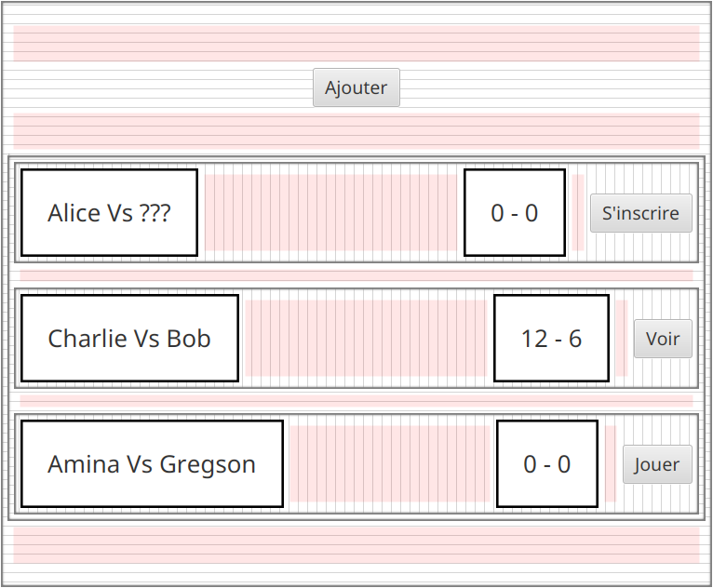The height and width of the screenshot is (588, 713).
Task: Click the pink band above the Ajouter button
Action: pos(356,44)
